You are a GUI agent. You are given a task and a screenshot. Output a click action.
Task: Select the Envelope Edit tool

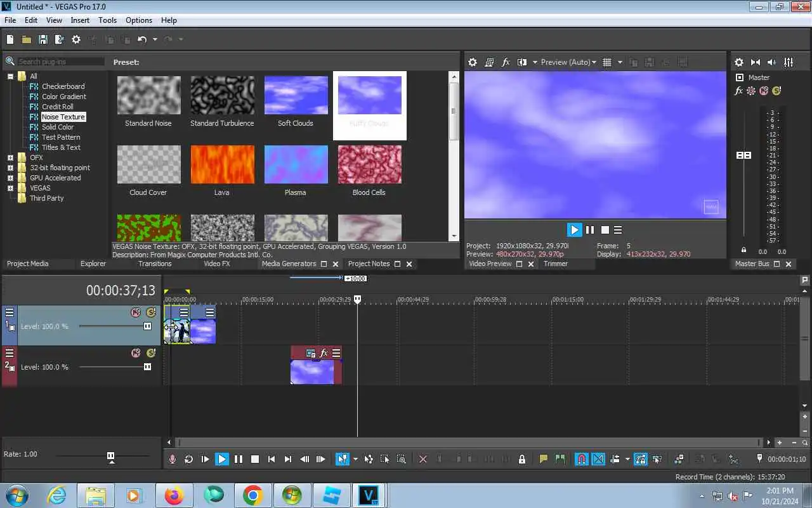point(369,459)
